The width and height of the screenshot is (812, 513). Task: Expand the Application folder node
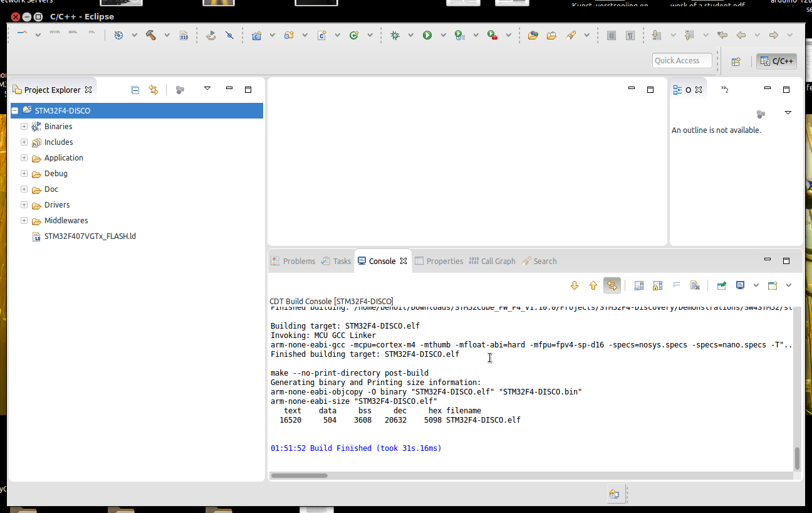pos(24,157)
